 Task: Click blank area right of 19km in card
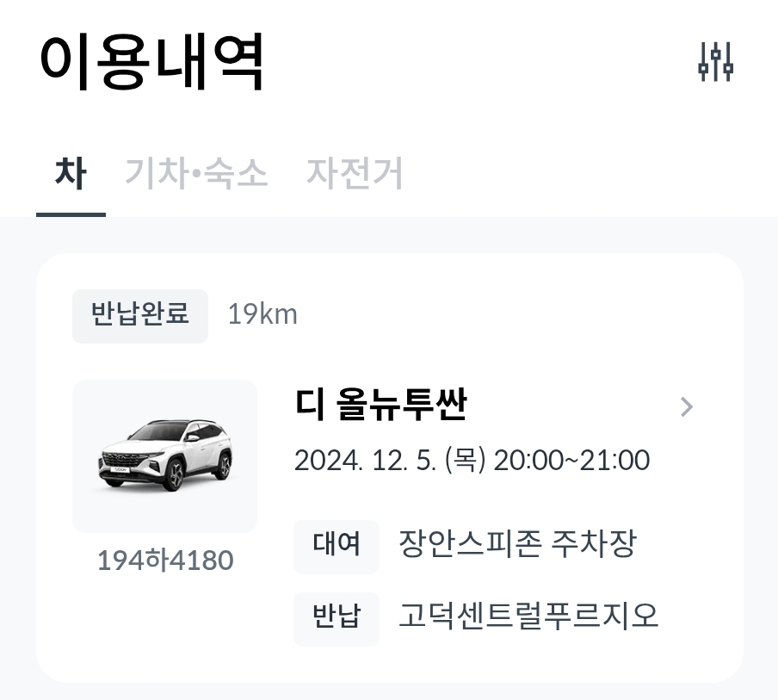(516, 315)
